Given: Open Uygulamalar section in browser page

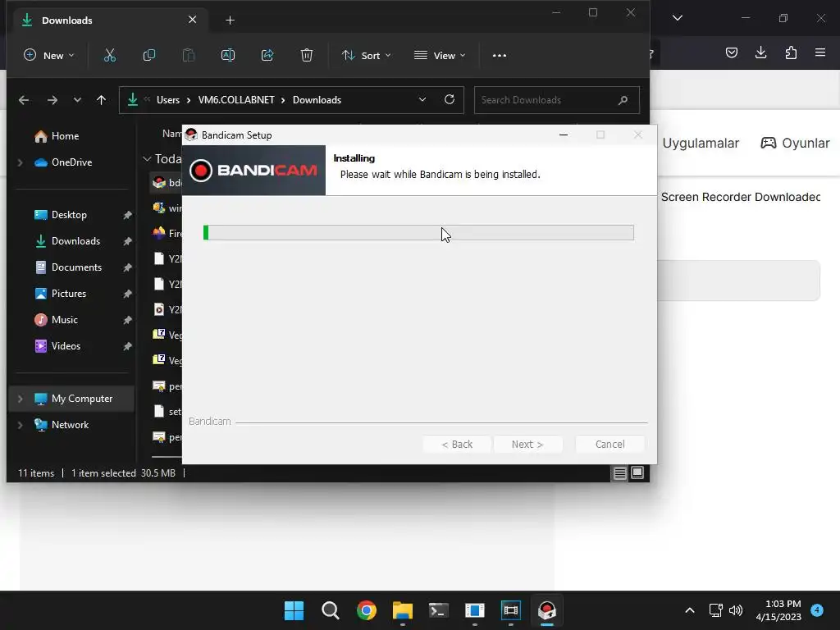Looking at the screenshot, I should tap(701, 143).
